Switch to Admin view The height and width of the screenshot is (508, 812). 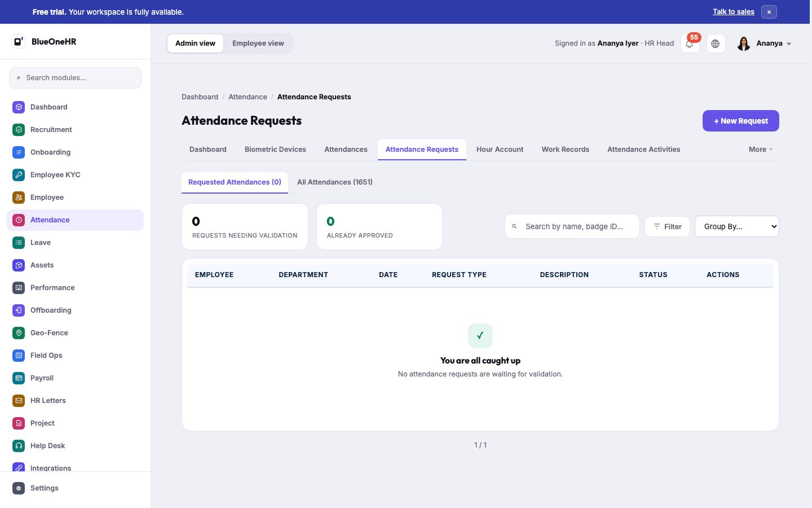tap(195, 43)
